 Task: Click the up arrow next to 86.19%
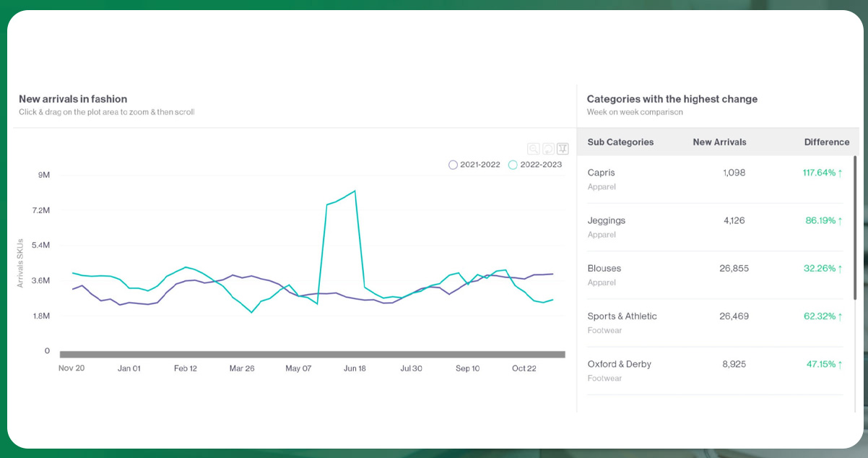[x=841, y=220]
